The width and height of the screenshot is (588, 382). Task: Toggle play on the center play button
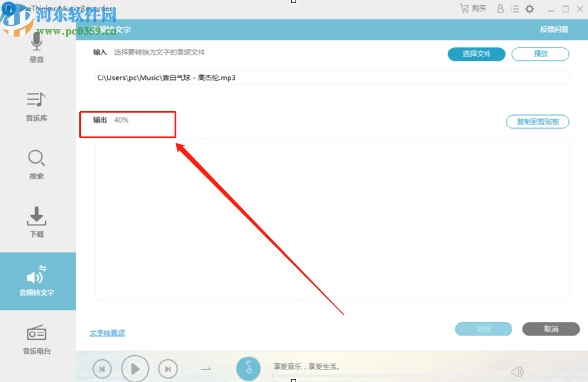[x=135, y=368]
